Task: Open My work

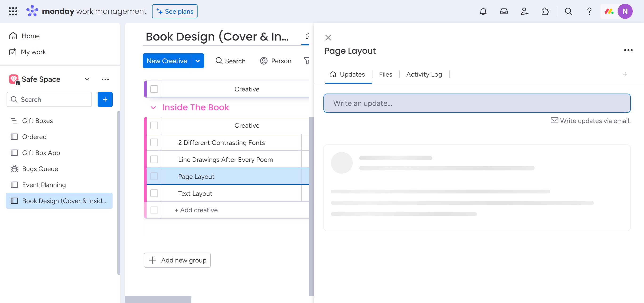Action: 27,52
